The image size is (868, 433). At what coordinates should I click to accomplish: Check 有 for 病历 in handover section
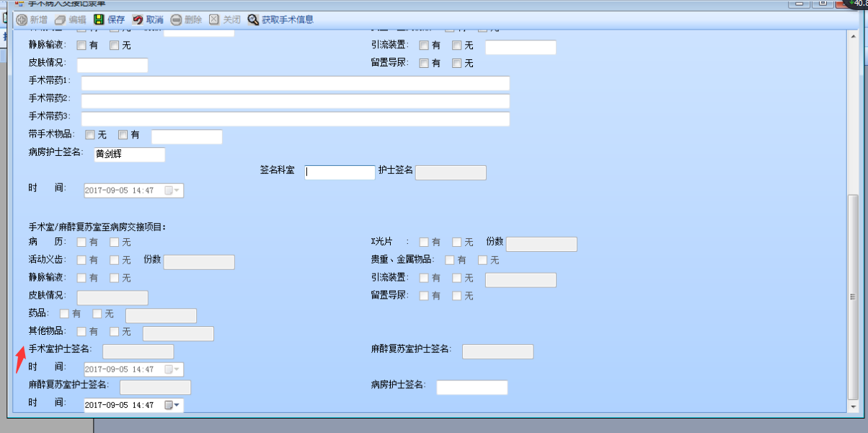[81, 242]
